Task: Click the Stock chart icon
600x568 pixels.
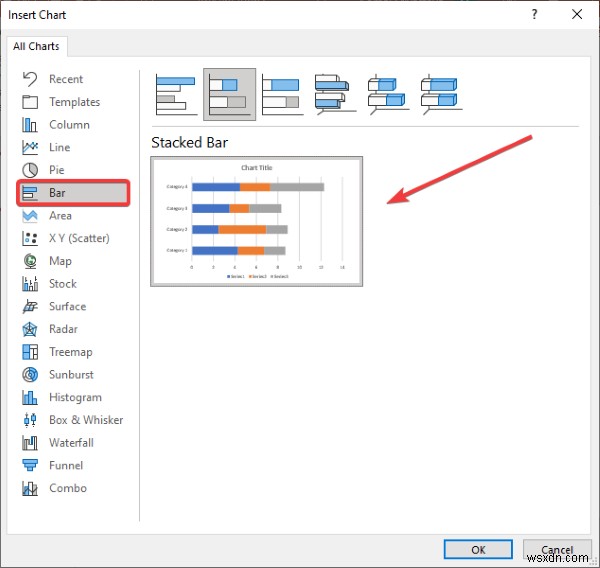Action: point(30,284)
